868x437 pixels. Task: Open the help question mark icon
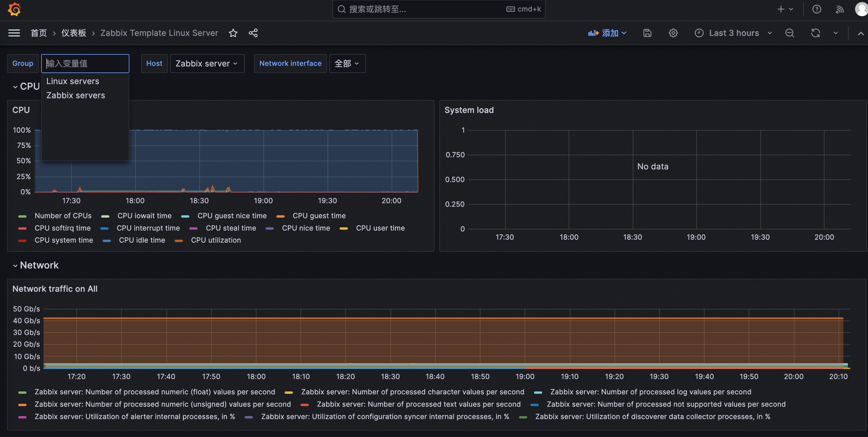coord(817,9)
